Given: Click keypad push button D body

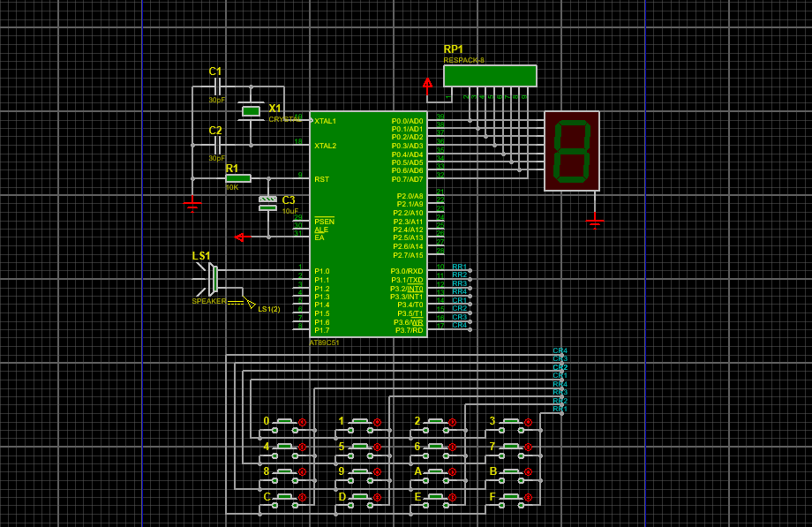Looking at the screenshot, I should 360,500.
